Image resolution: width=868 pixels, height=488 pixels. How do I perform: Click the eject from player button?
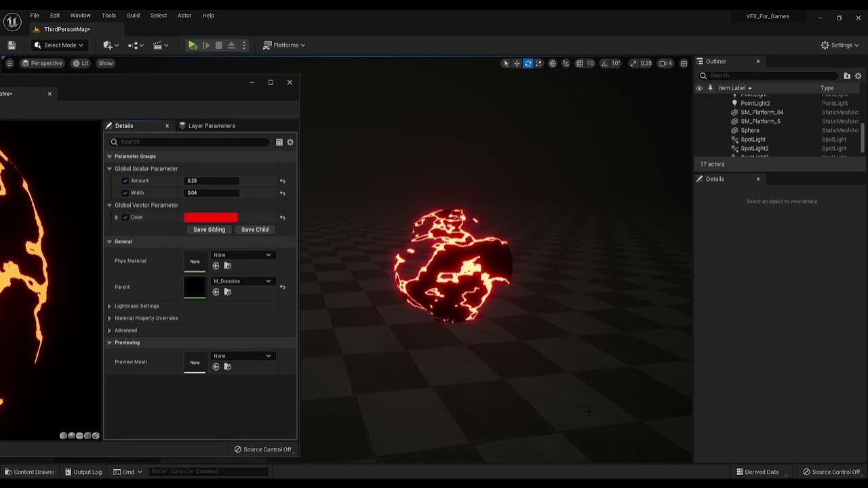pyautogui.click(x=231, y=45)
